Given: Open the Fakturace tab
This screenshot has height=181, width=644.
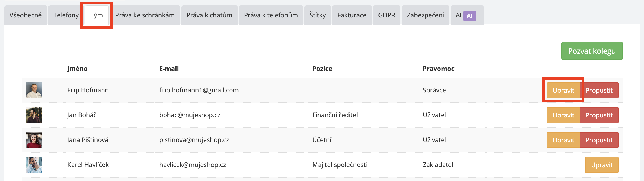Looking at the screenshot, I should pos(352,15).
